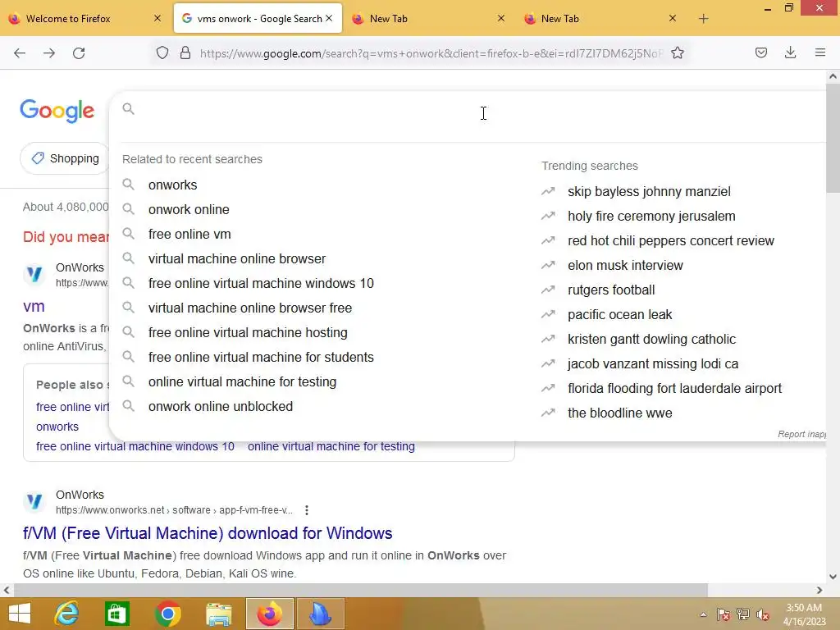
Task: Click the Firefox URL address bar
Action: point(431,53)
